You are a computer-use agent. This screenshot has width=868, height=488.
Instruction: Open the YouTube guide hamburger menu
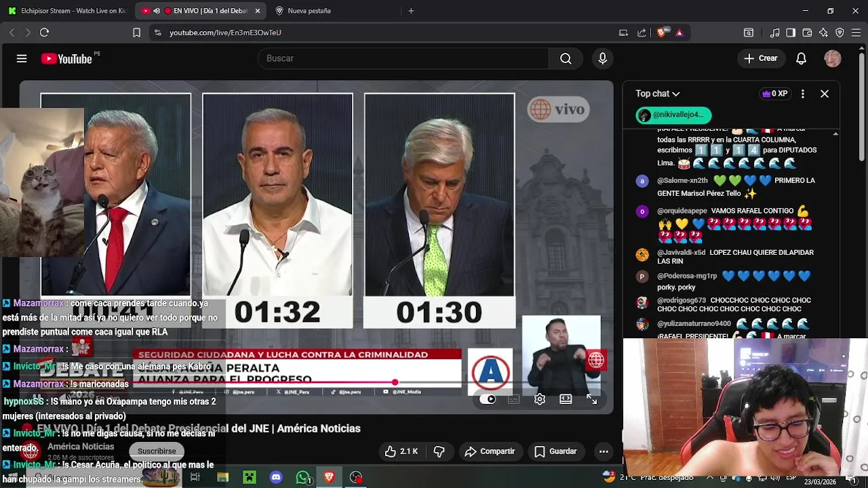pyautogui.click(x=22, y=58)
